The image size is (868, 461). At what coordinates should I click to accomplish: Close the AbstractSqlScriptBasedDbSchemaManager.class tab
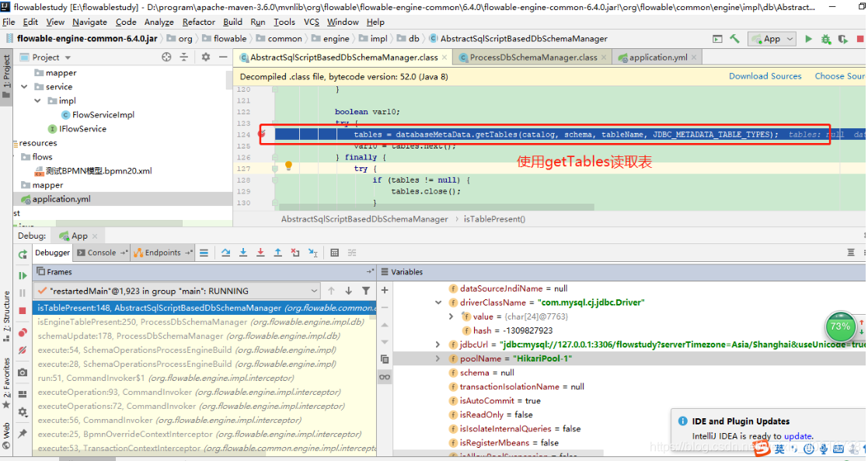pos(444,57)
